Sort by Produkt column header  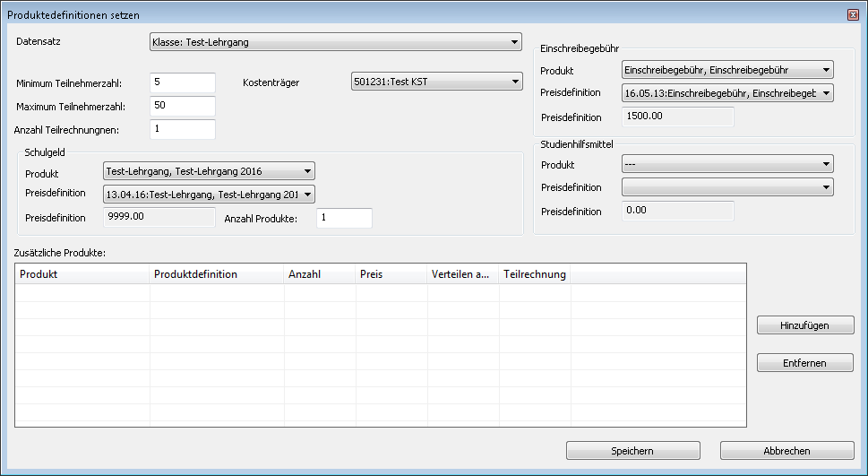[82, 274]
